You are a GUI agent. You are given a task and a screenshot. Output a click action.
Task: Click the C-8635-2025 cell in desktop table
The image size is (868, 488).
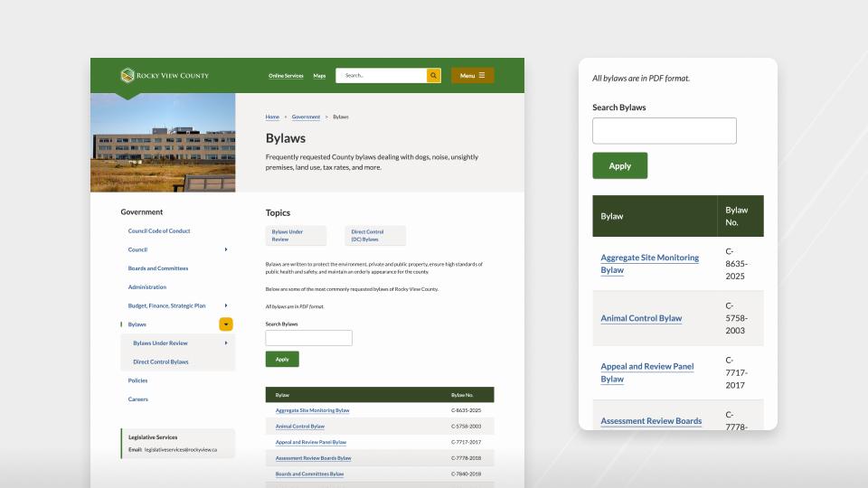click(x=467, y=410)
